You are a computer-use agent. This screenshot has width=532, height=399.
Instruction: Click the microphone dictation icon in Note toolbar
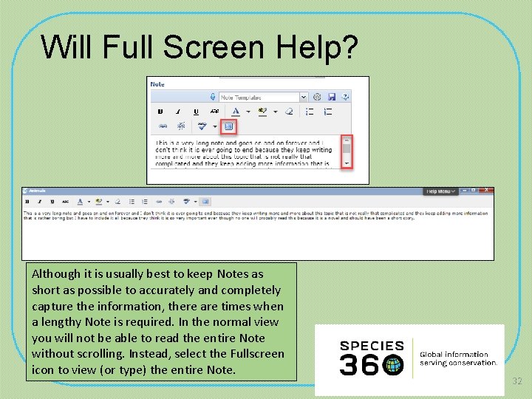213,97
